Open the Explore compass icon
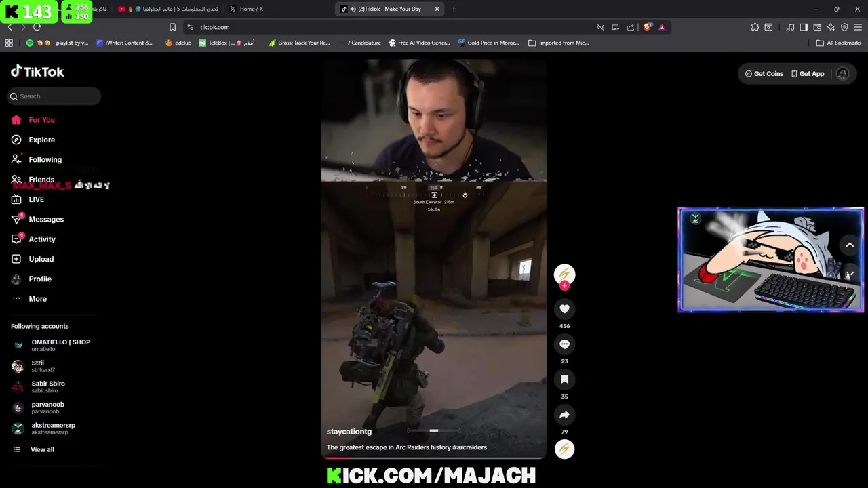The image size is (868, 488). [x=16, y=140]
